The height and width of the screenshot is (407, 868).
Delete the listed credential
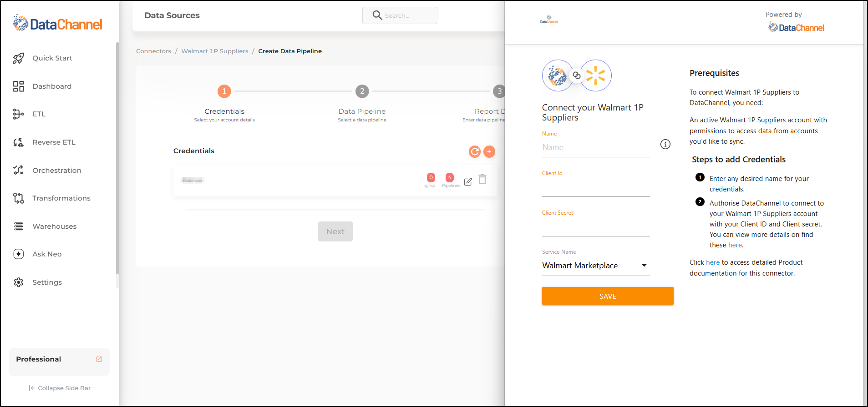482,179
